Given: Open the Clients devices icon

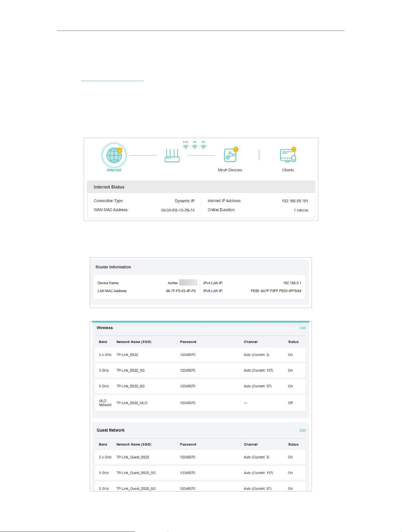Looking at the screenshot, I should (x=288, y=155).
